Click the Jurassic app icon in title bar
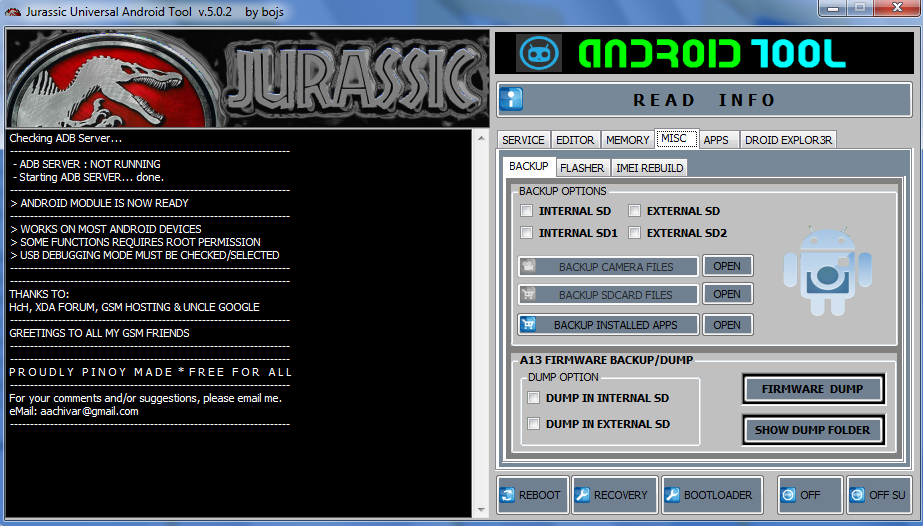Screen dimensions: 923x526 coord(13,12)
